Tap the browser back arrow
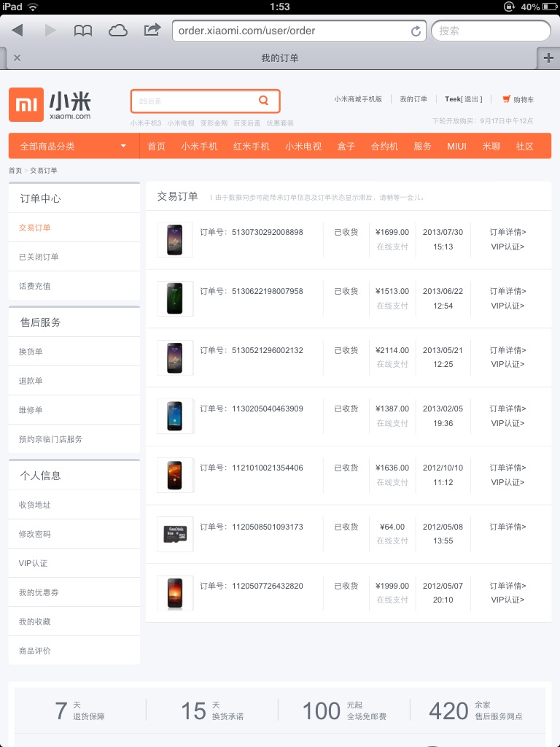This screenshot has height=747, width=560. click(17, 31)
